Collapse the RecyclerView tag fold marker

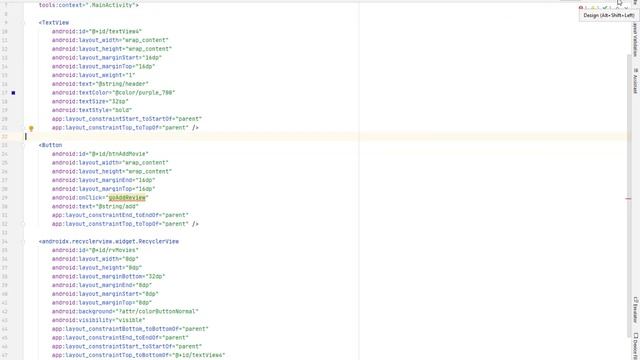[24, 242]
